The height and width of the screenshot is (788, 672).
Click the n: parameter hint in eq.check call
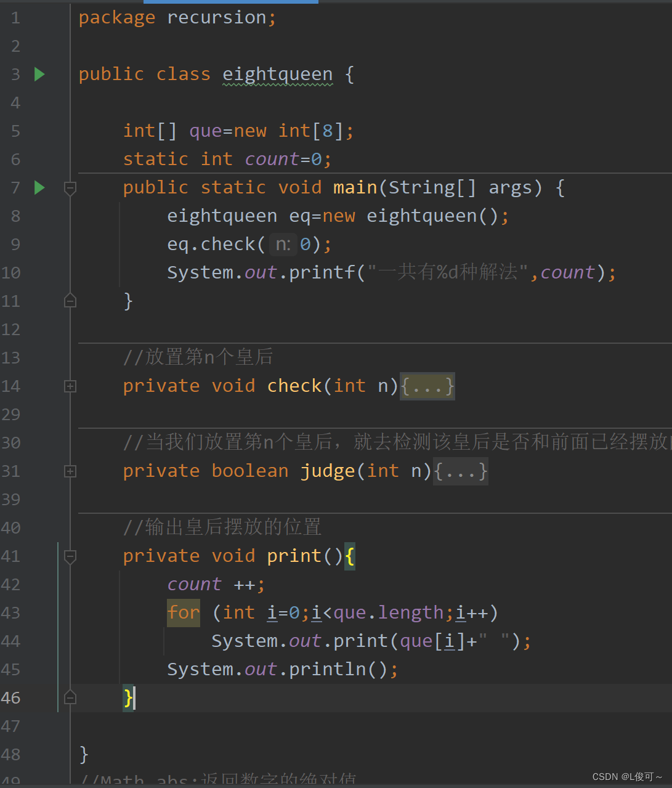[283, 244]
